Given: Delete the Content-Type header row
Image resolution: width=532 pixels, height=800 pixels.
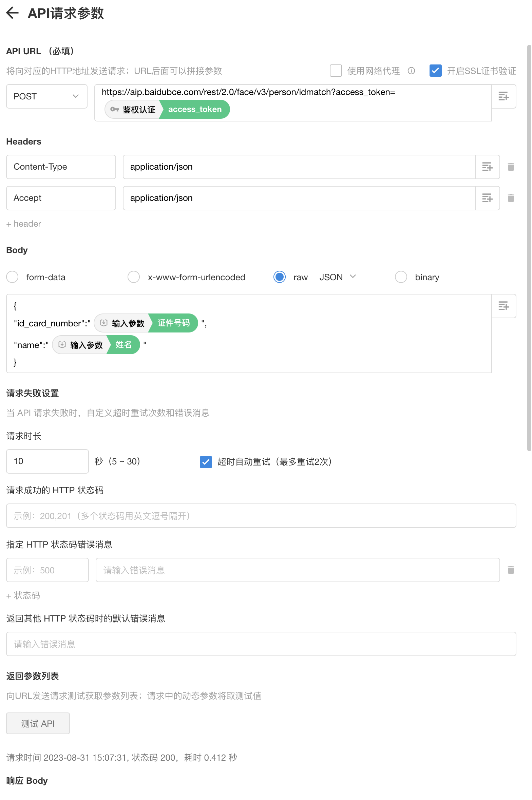Looking at the screenshot, I should [x=511, y=167].
